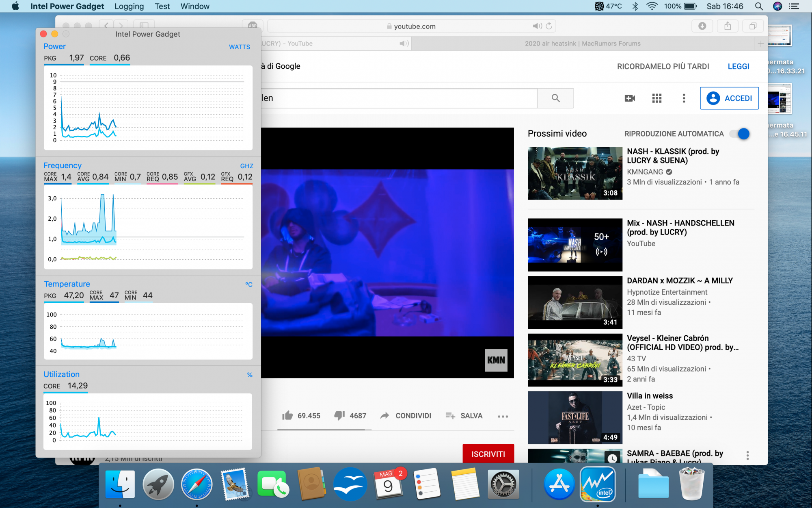
Task: Click the thumbs-up like icon
Action: click(x=287, y=415)
